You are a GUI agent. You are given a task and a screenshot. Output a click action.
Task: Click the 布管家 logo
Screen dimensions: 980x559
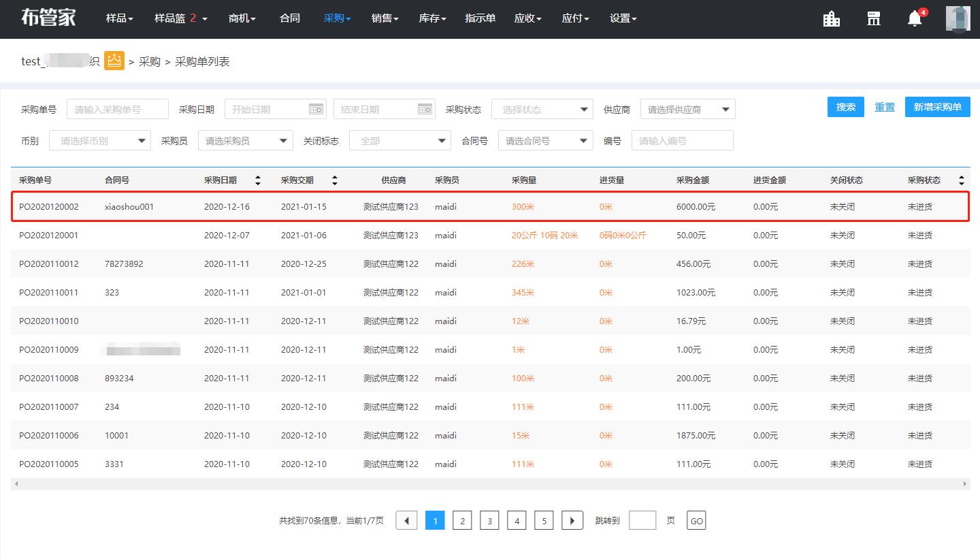point(48,18)
